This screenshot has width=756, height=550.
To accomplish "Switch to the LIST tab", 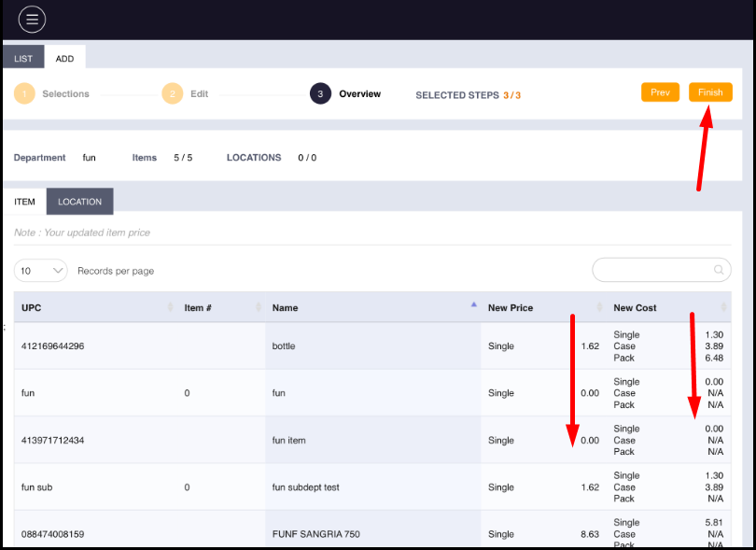I will point(23,58).
